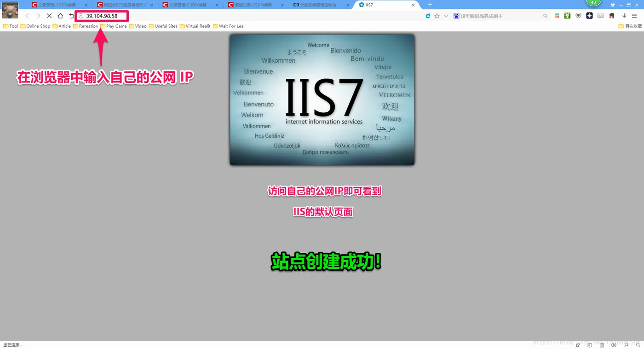This screenshot has height=349, width=644.
Task: Click the rocket accelerator icon in status bar
Action: coord(578,345)
